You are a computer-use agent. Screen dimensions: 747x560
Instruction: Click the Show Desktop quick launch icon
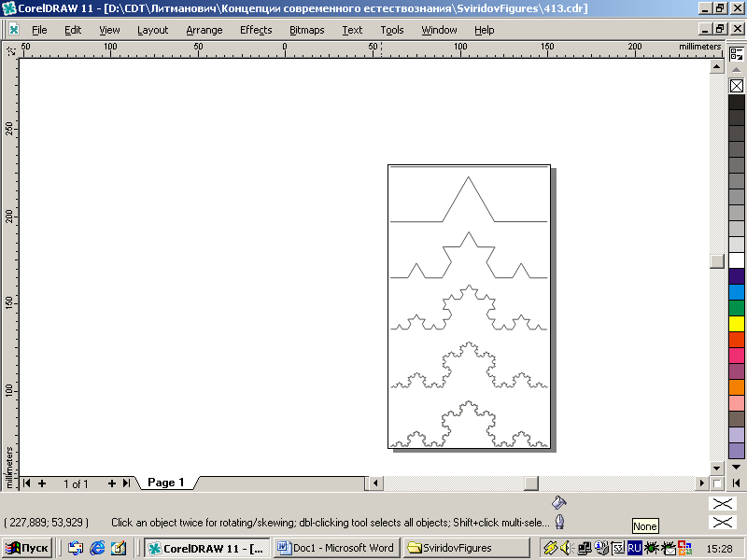point(75,548)
